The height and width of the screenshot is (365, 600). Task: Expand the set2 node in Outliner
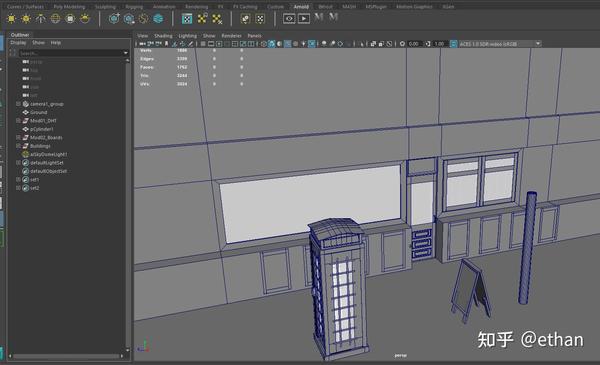pyautogui.click(x=18, y=188)
